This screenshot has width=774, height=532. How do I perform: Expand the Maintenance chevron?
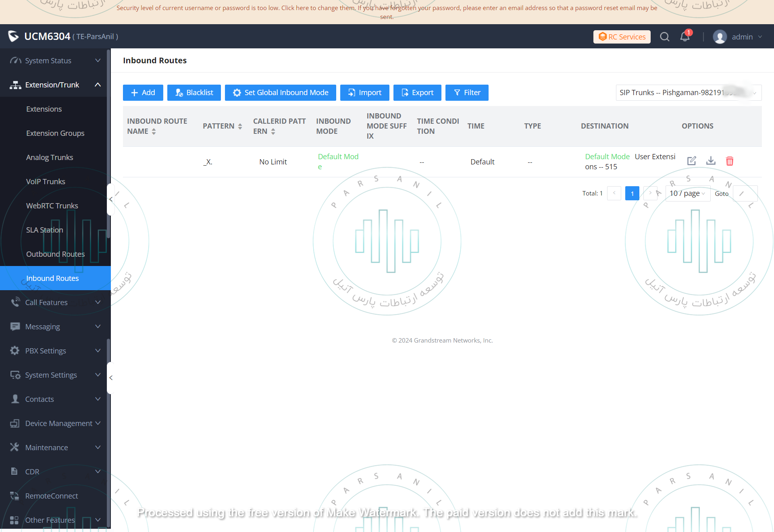pyautogui.click(x=98, y=447)
